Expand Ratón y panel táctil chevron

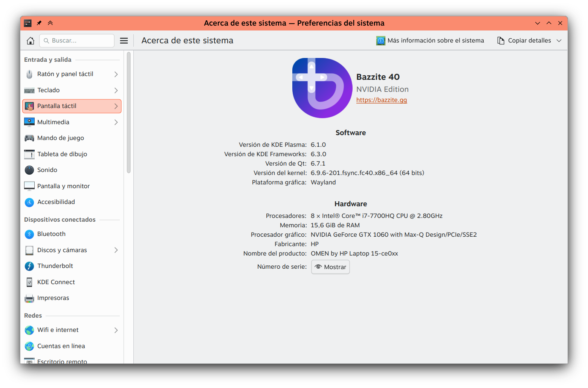click(116, 74)
